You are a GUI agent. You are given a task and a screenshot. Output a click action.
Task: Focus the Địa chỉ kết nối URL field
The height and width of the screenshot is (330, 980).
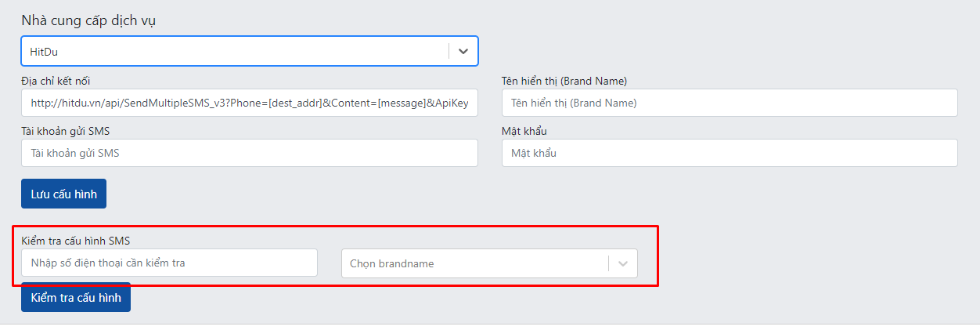click(249, 103)
